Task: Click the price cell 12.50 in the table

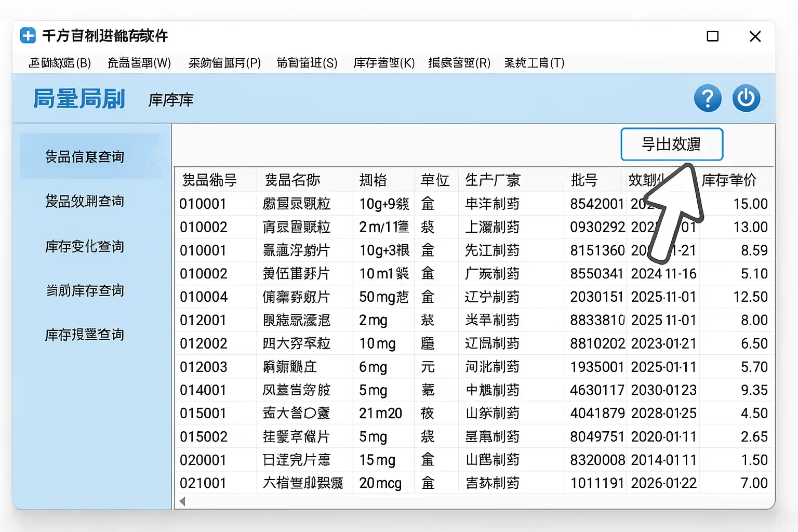Action: [750, 297]
